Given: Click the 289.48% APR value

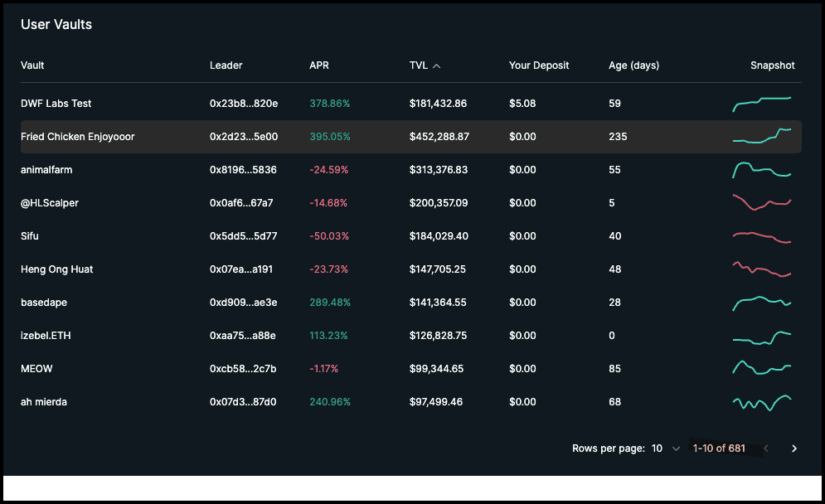Looking at the screenshot, I should (330, 303).
